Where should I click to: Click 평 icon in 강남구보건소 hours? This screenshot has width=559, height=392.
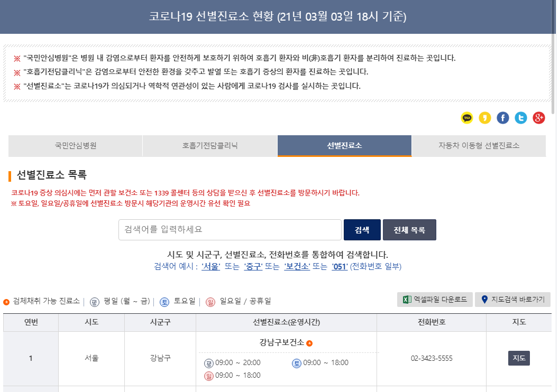208,363
